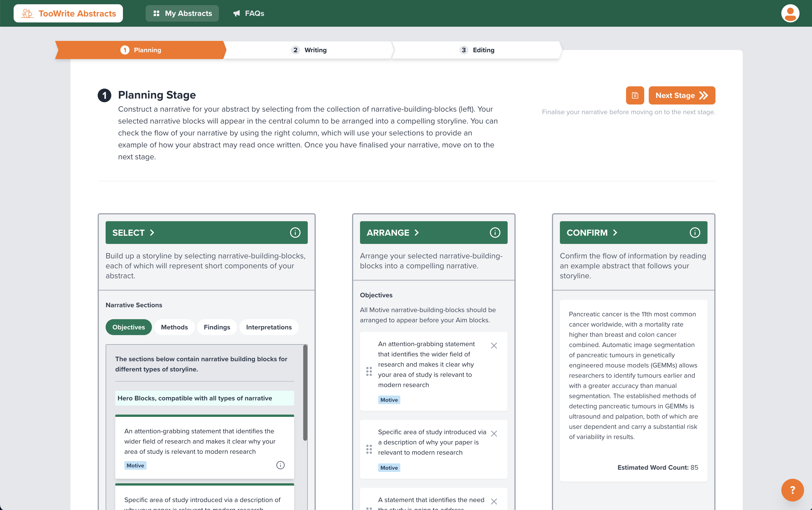
Task: Open the FAQs page
Action: click(248, 14)
